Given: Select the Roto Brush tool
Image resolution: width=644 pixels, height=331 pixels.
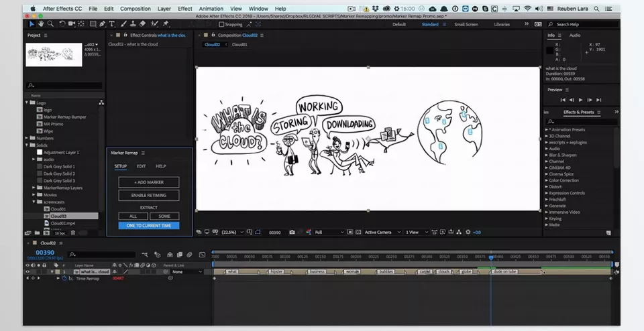Looking at the screenshot, I should 154,24.
